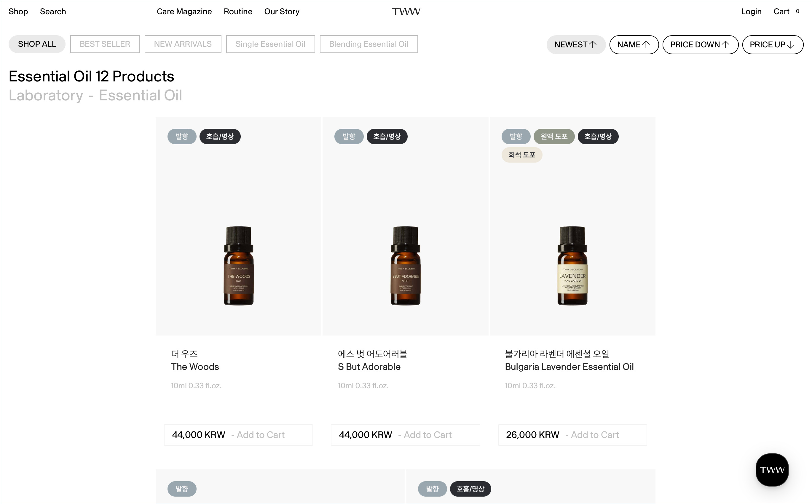This screenshot has height=504, width=812.
Task: Filter by NEW ARRIVALS
Action: point(183,44)
